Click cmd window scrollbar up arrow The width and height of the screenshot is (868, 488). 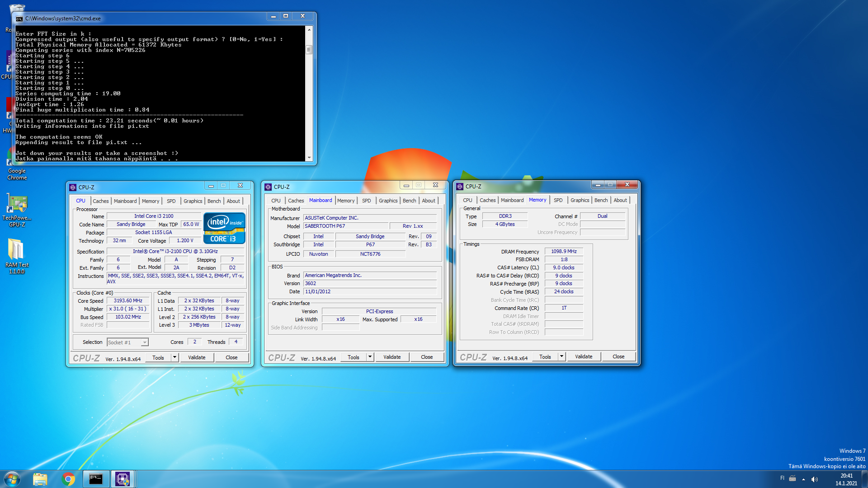309,29
